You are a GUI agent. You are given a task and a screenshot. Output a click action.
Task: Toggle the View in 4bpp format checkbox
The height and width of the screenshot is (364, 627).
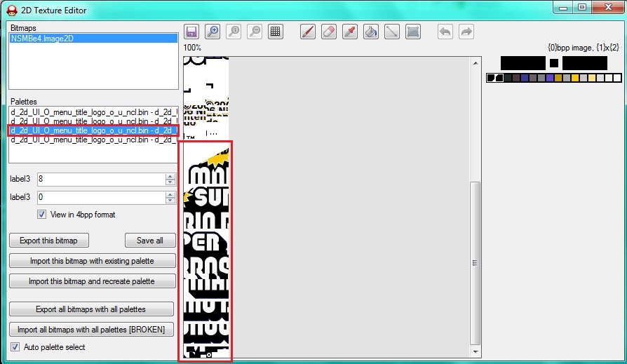click(x=41, y=215)
